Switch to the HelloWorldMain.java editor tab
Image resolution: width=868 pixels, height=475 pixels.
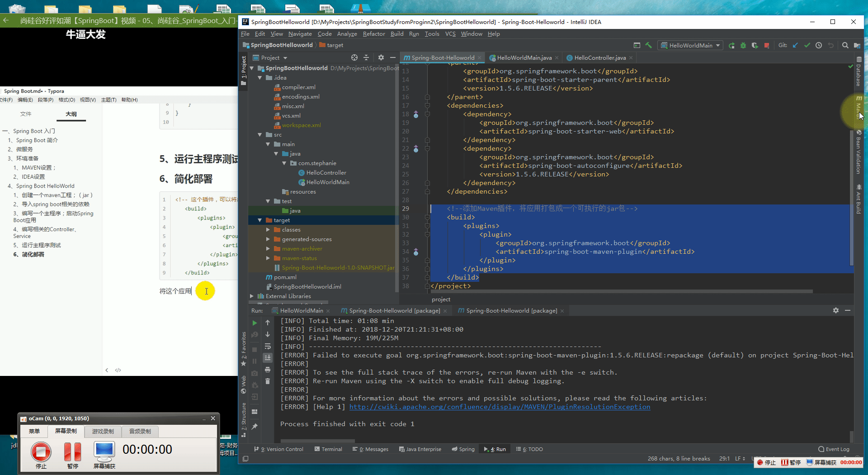(x=524, y=57)
